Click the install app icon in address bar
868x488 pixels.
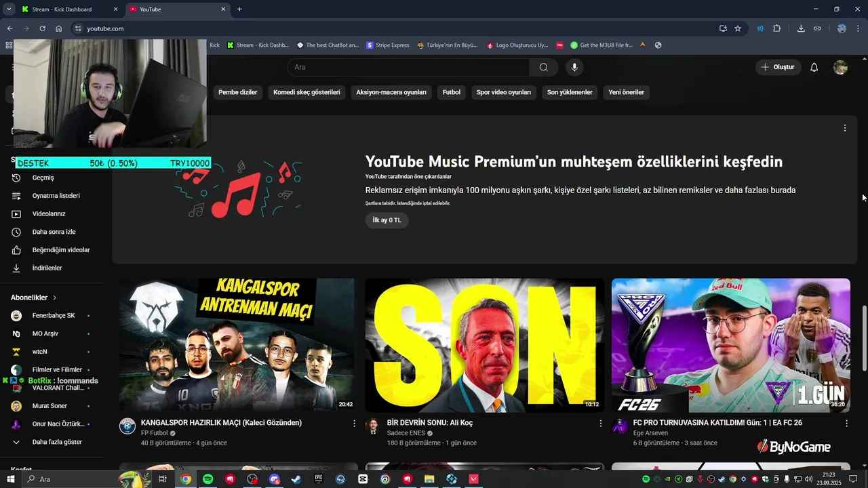(723, 28)
